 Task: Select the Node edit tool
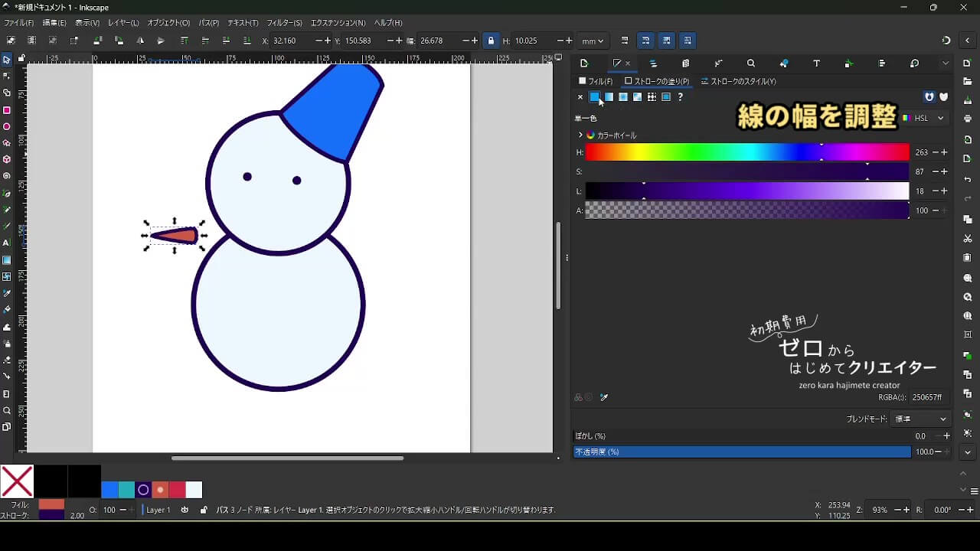(x=7, y=76)
